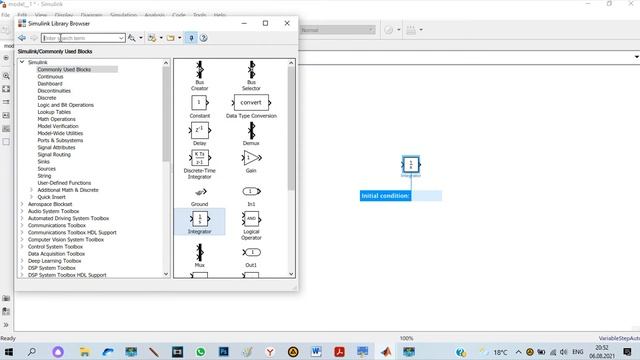Open Microsoft Word from the taskbar

pyautogui.click(x=316, y=351)
